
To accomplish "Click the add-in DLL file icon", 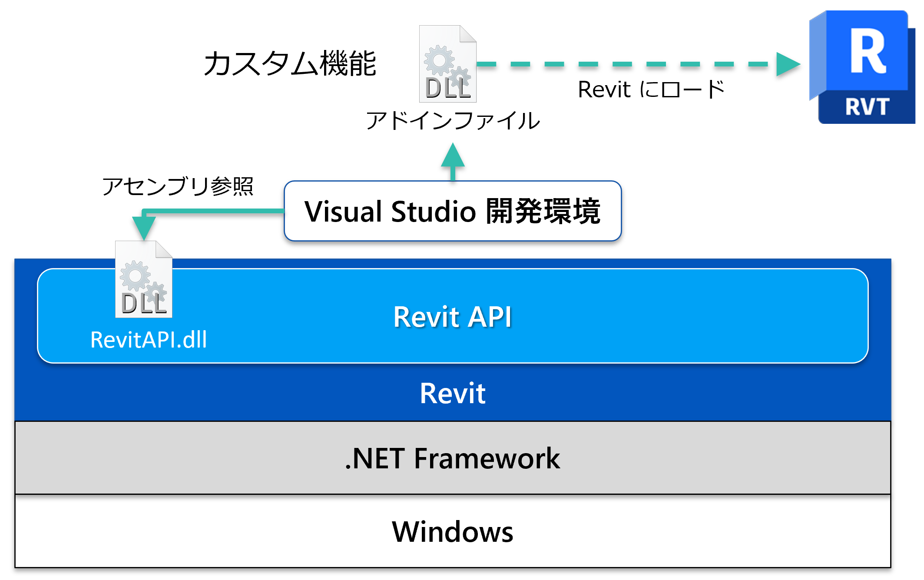I will (x=447, y=64).
